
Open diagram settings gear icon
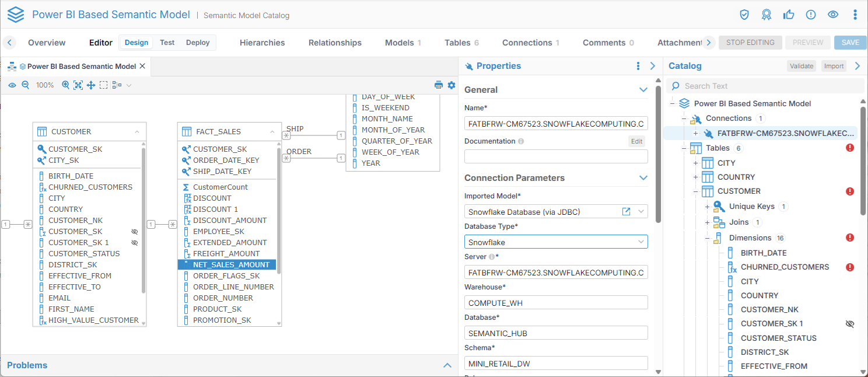pyautogui.click(x=452, y=85)
